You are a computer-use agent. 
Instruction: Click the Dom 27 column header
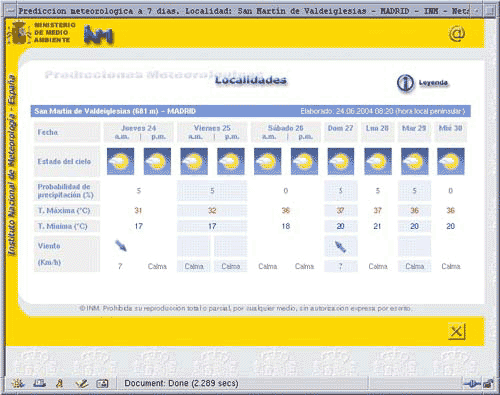(340, 128)
